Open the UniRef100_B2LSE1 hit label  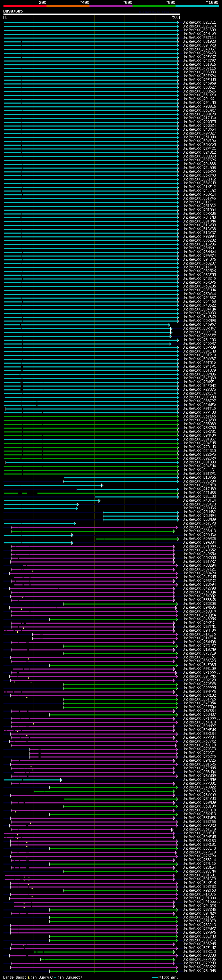click(x=199, y=23)
